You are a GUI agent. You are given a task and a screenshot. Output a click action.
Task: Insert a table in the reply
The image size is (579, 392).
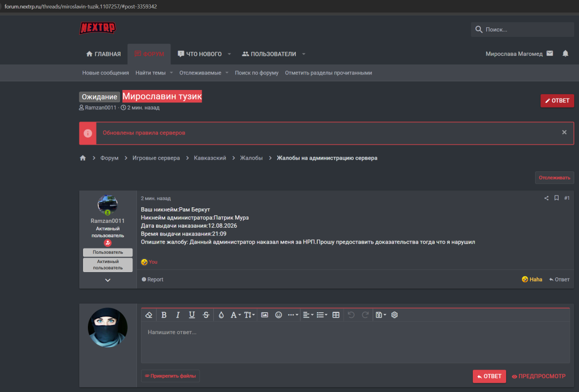point(336,315)
